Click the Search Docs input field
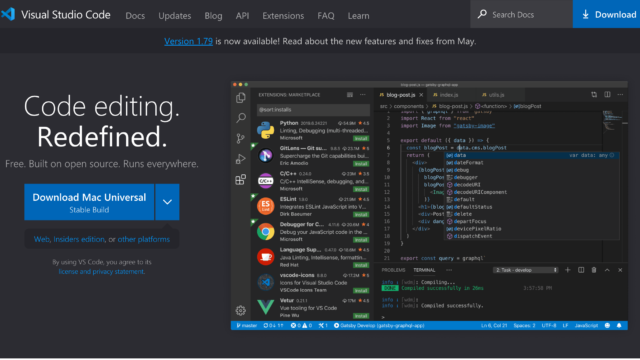Screen dimensions: 640x360 click(x=521, y=14)
